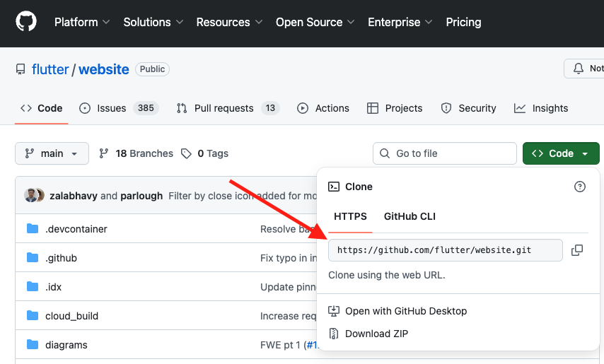Open the website repository link
The width and height of the screenshot is (604, 364).
(x=104, y=69)
